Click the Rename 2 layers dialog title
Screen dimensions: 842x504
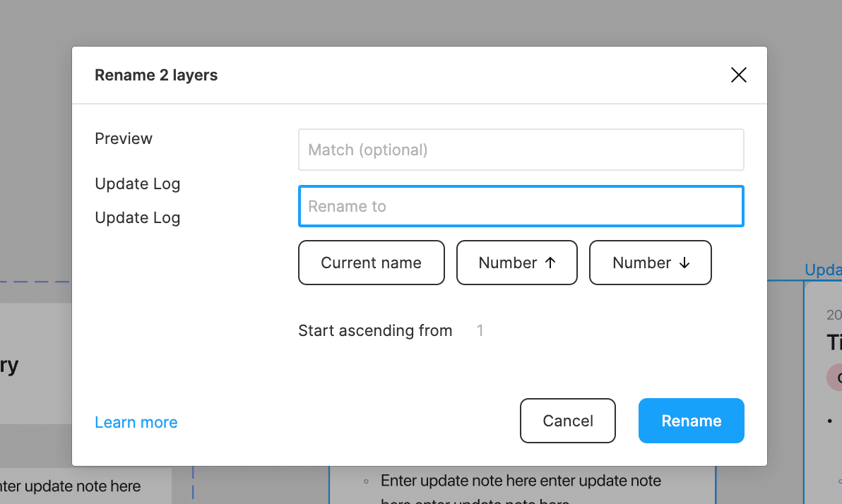(x=156, y=75)
